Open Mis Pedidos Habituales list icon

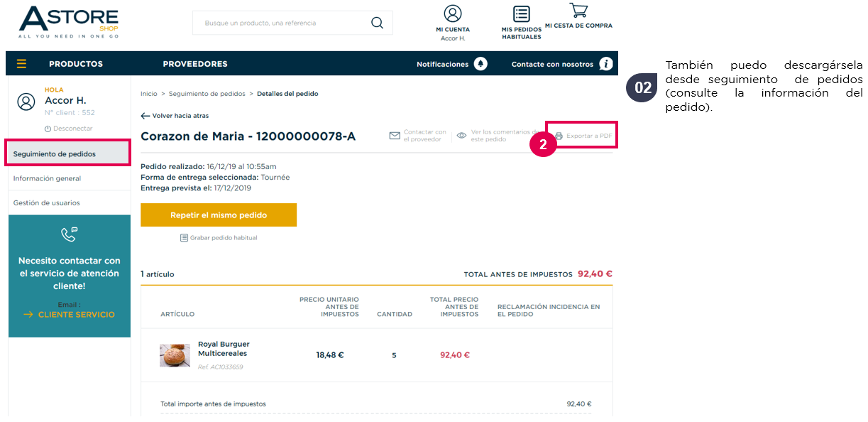(x=522, y=14)
